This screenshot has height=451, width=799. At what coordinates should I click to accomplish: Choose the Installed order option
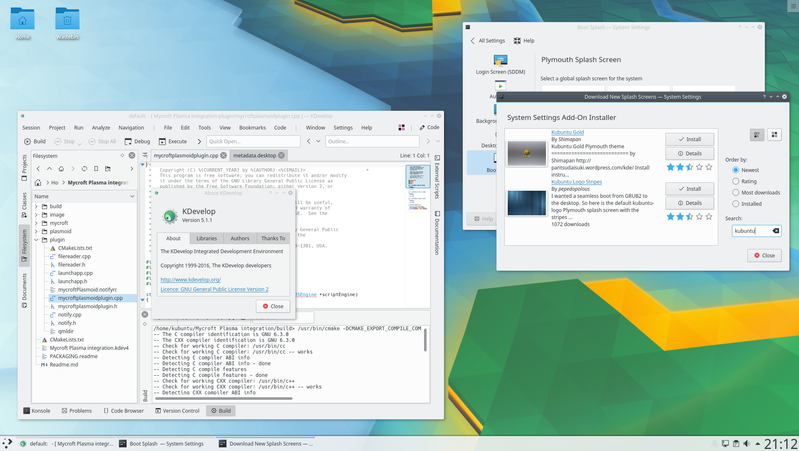pyautogui.click(x=737, y=203)
